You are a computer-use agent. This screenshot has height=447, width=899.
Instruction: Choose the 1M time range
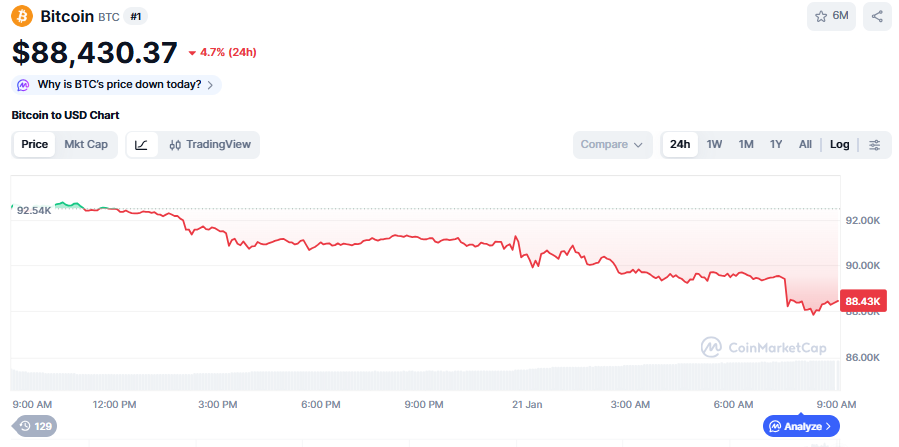746,144
